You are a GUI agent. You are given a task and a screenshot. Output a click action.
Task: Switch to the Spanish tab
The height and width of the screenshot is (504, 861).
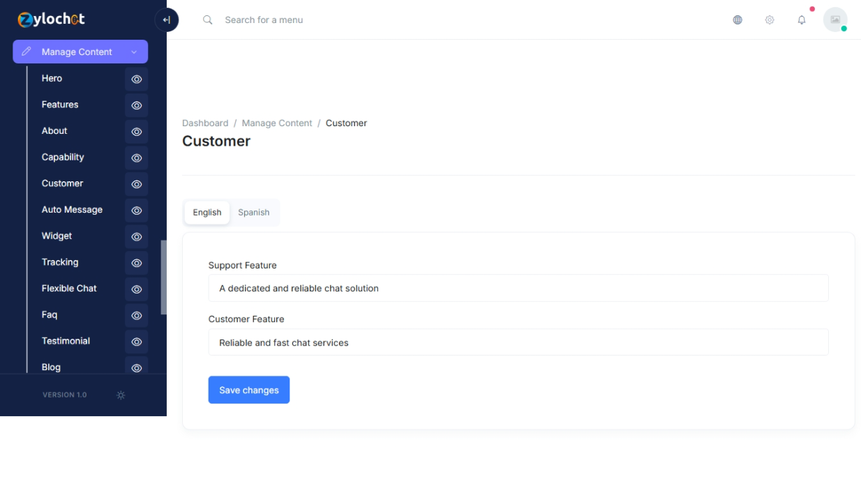pyautogui.click(x=253, y=213)
